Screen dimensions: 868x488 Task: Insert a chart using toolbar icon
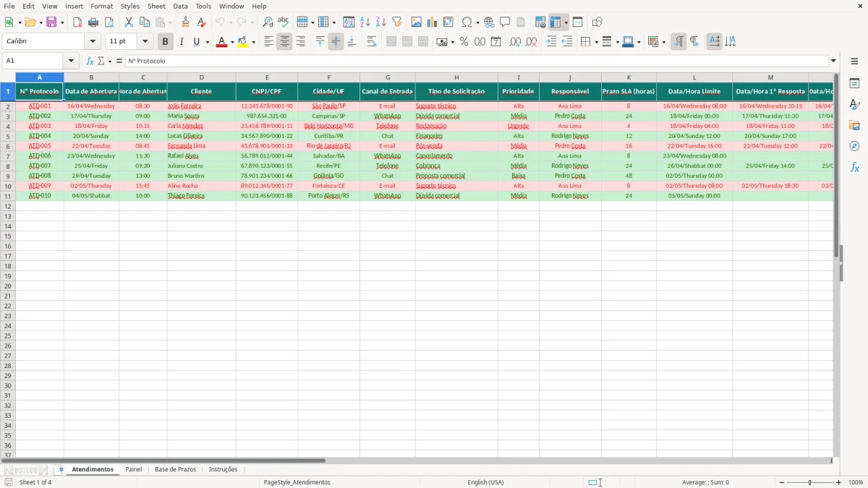[433, 22]
